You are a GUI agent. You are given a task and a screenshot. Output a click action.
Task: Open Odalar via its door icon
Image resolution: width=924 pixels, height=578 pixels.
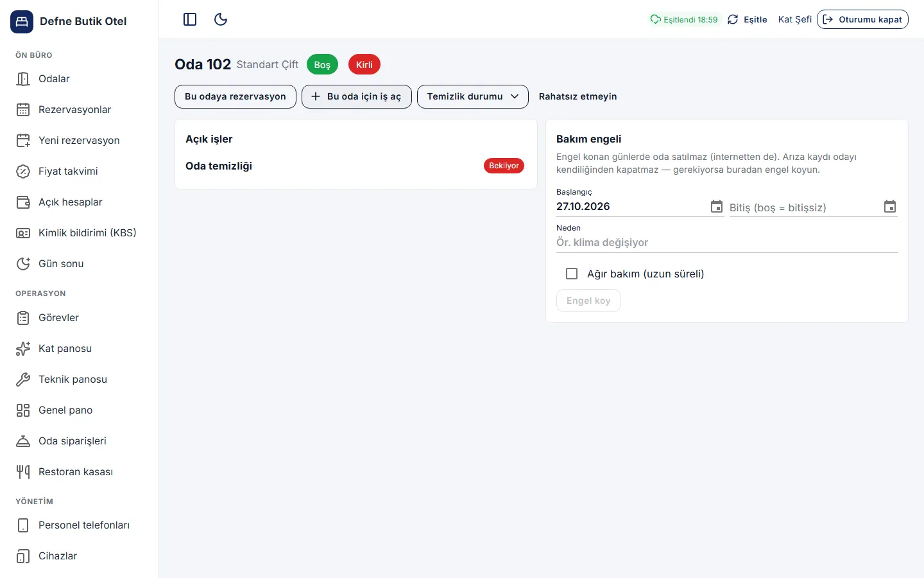pos(23,79)
